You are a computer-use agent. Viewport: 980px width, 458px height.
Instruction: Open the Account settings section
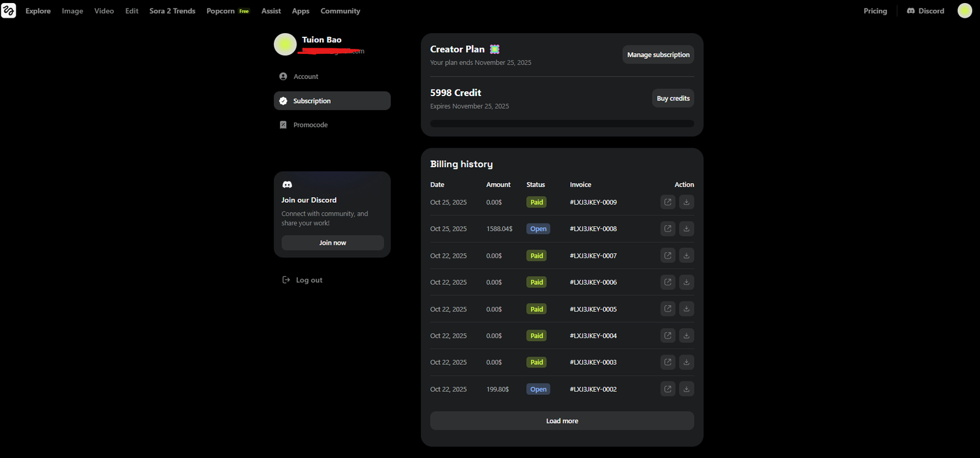[306, 77]
